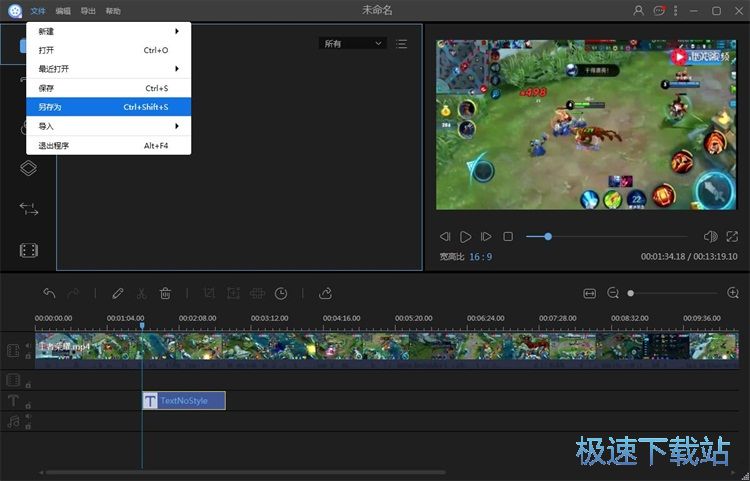The image size is (750, 481).
Task: Seek with the preview progress slider
Action: click(607, 237)
